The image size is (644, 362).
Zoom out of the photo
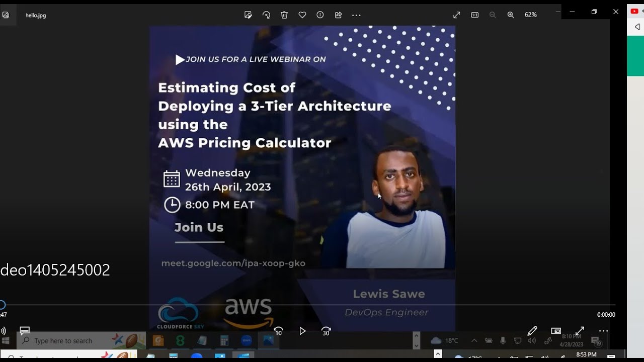[493, 15]
